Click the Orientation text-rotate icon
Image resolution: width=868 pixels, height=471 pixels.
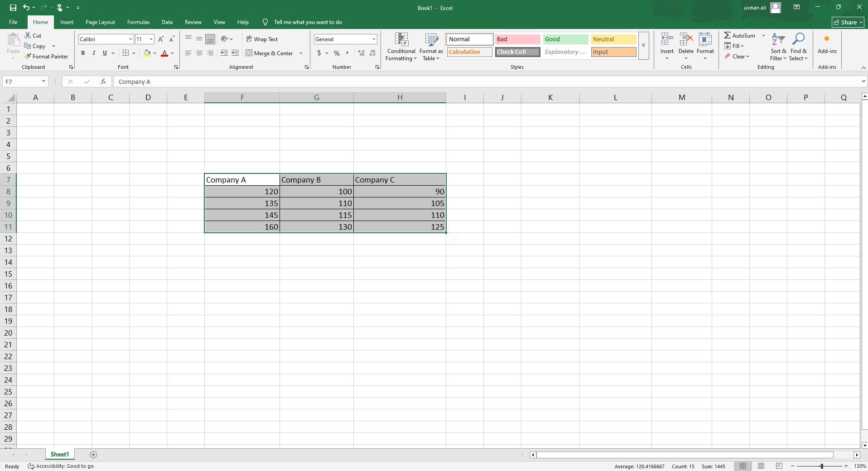224,39
